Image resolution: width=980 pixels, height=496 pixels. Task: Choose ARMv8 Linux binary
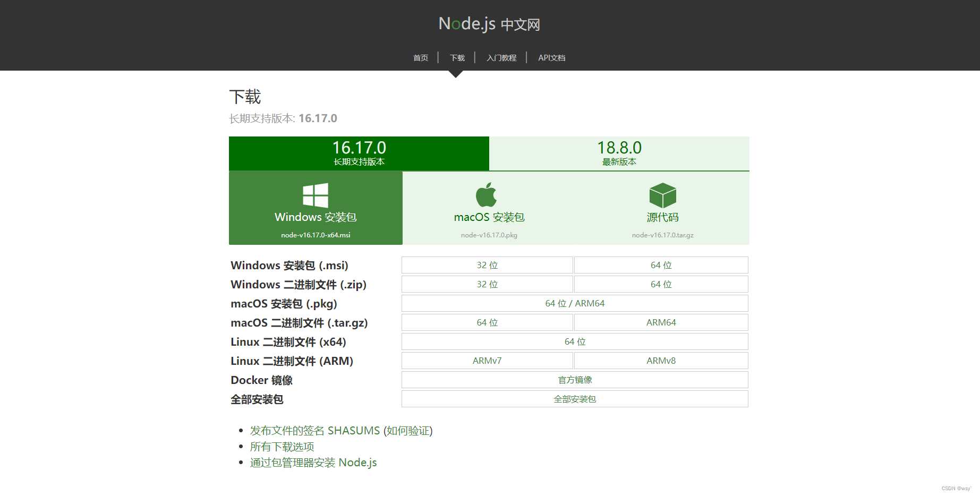pos(661,361)
